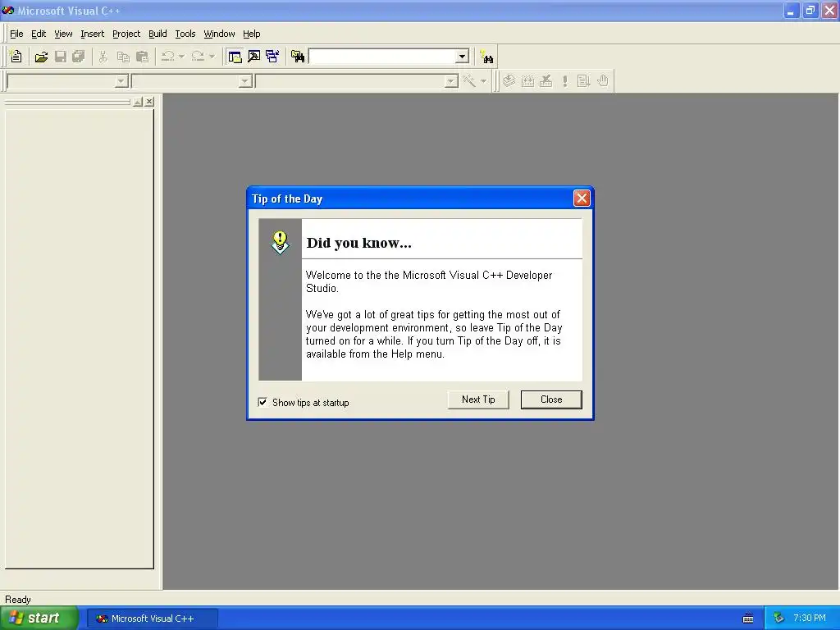The height and width of the screenshot is (630, 840).
Task: Click the Execute Program exclamation icon
Action: pos(564,81)
